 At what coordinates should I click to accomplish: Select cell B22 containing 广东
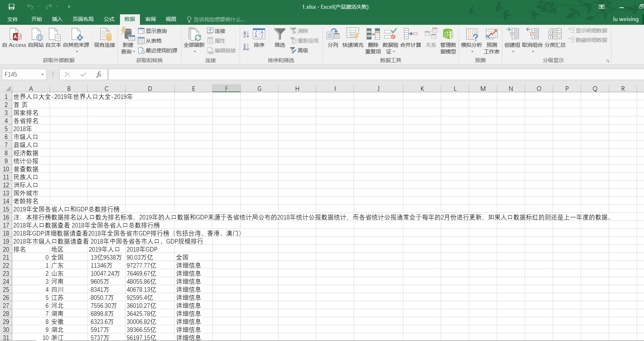pyautogui.click(x=69, y=266)
